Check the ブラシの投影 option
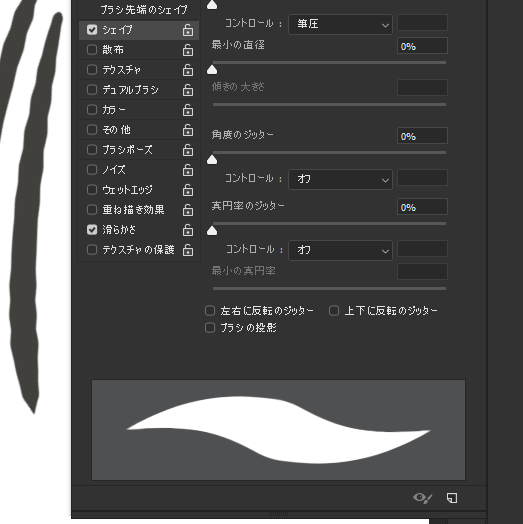 click(210, 328)
